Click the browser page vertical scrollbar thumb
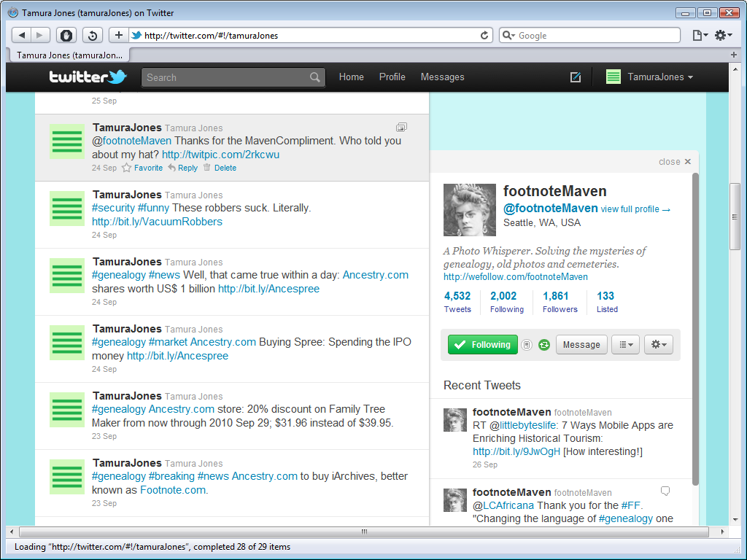This screenshot has height=560, width=747. pos(735,217)
